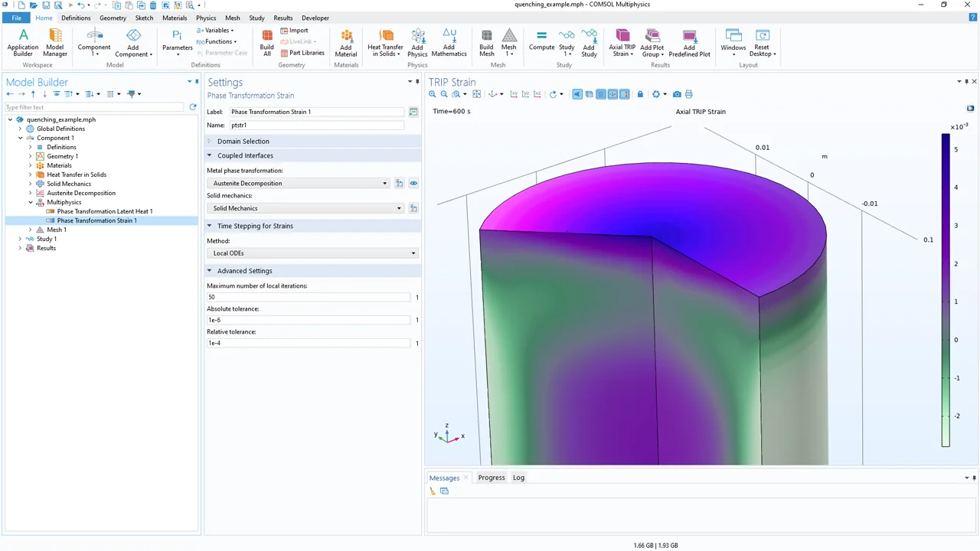This screenshot has height=551, width=980.
Task: Switch to the XY view
Action: point(514,94)
